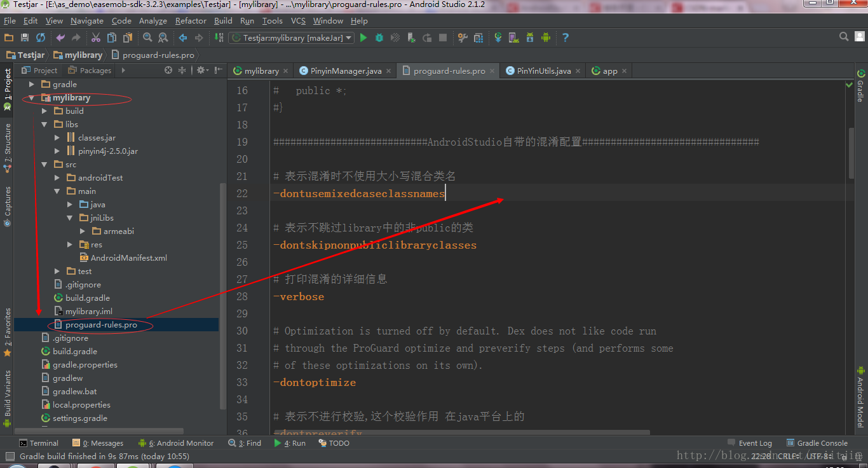Click the Paste toolbar icon
Viewport: 868px width, 468px height.
[x=128, y=38]
